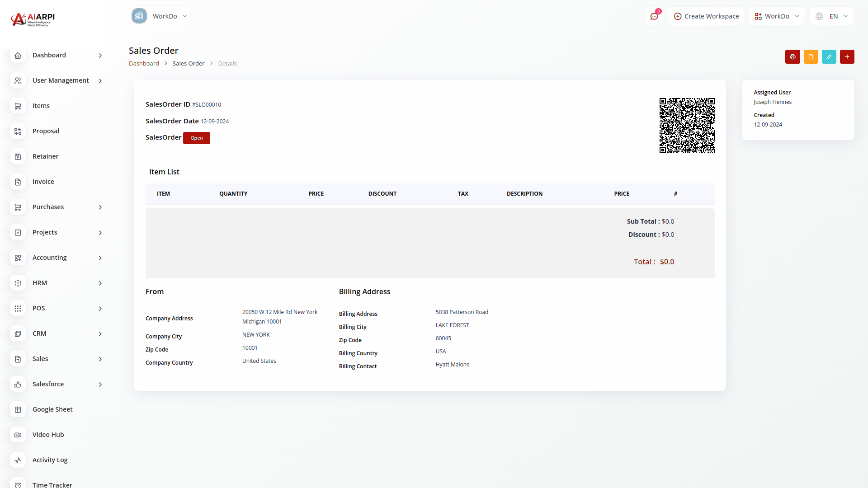This screenshot has width=868, height=488.
Task: Open Google Sheet in the sidebar
Action: [52, 409]
